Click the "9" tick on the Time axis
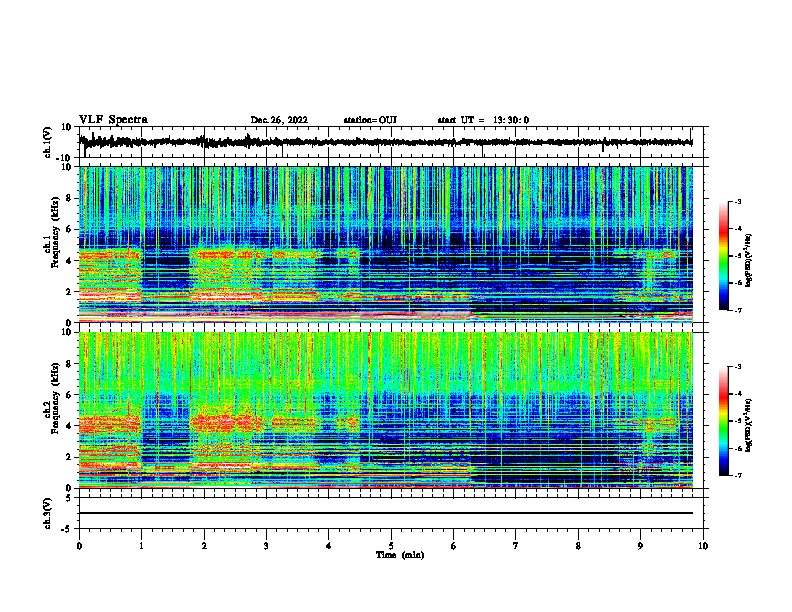 coord(640,546)
